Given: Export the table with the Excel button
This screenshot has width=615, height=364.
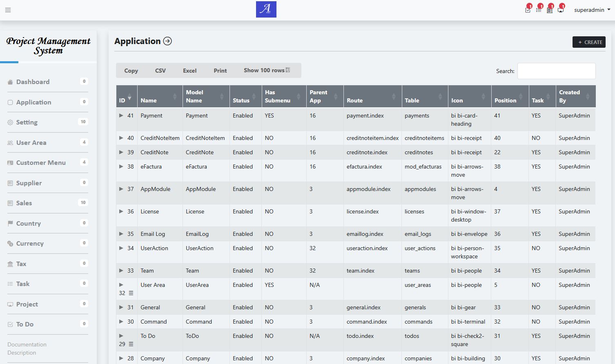Looking at the screenshot, I should [x=189, y=71].
